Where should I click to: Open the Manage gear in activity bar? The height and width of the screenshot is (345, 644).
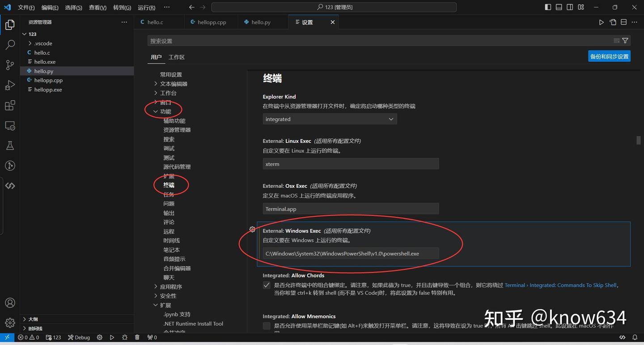click(10, 323)
